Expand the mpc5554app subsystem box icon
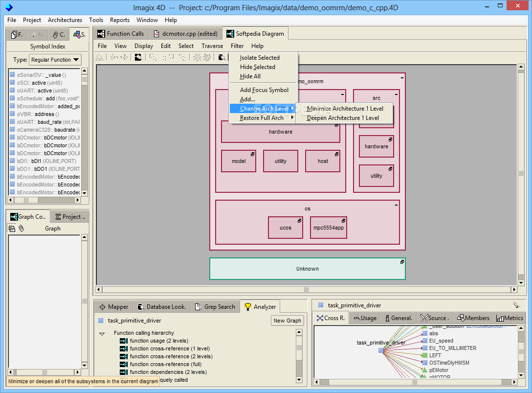Image resolution: width=532 pixels, height=393 pixels. coord(343,221)
